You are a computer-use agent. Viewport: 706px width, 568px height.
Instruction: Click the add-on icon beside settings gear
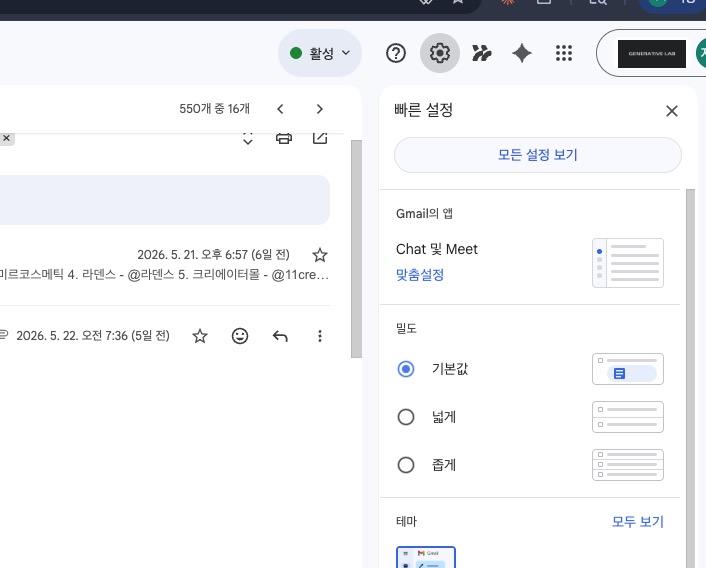[481, 53]
